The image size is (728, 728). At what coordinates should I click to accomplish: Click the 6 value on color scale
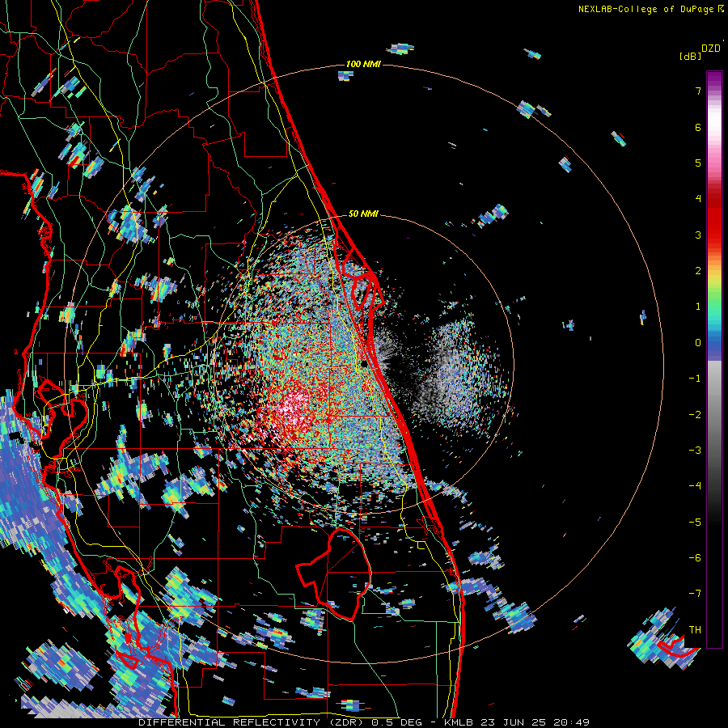point(698,127)
